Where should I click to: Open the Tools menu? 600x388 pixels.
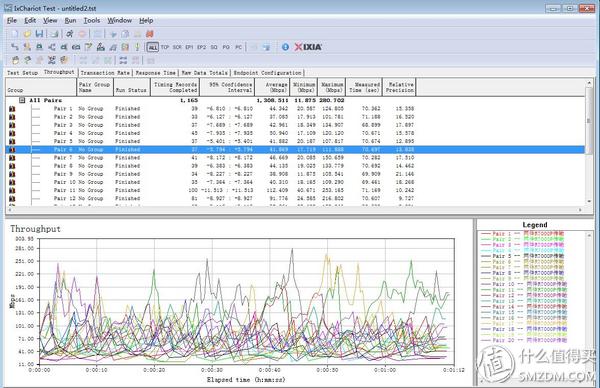[91, 21]
